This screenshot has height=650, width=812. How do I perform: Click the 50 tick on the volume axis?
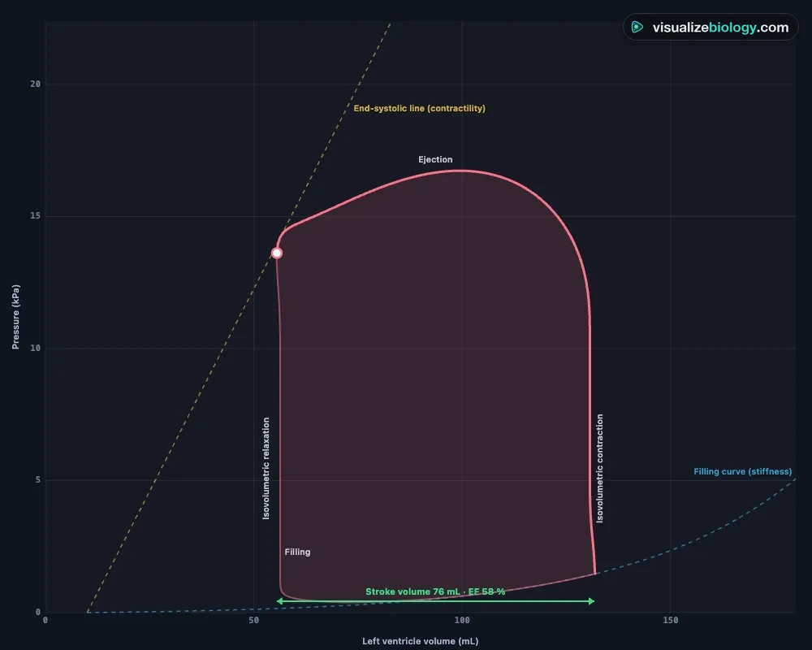253,621
